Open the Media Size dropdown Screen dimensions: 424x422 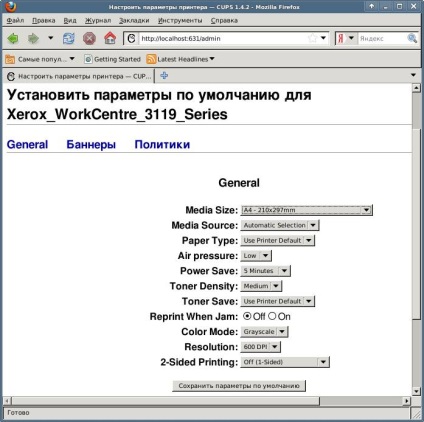pos(306,210)
